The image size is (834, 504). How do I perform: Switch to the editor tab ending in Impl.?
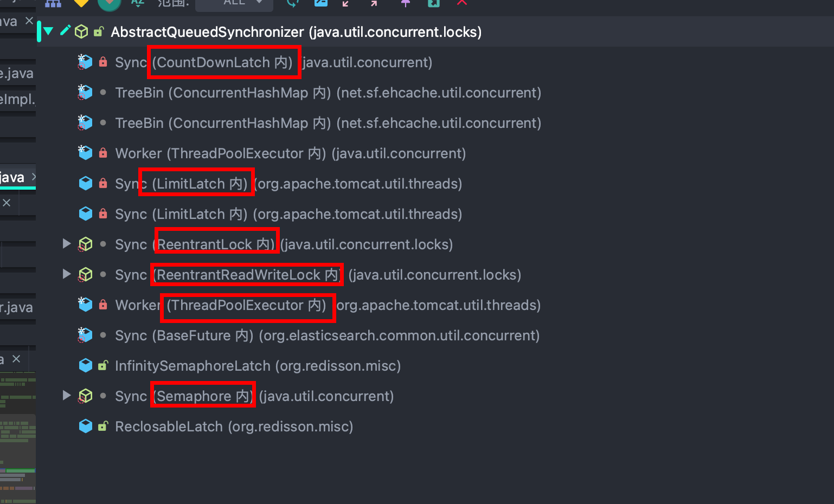[x=17, y=100]
